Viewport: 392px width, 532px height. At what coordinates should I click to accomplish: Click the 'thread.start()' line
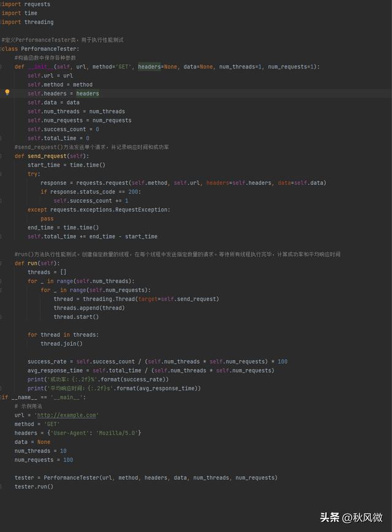click(x=77, y=317)
